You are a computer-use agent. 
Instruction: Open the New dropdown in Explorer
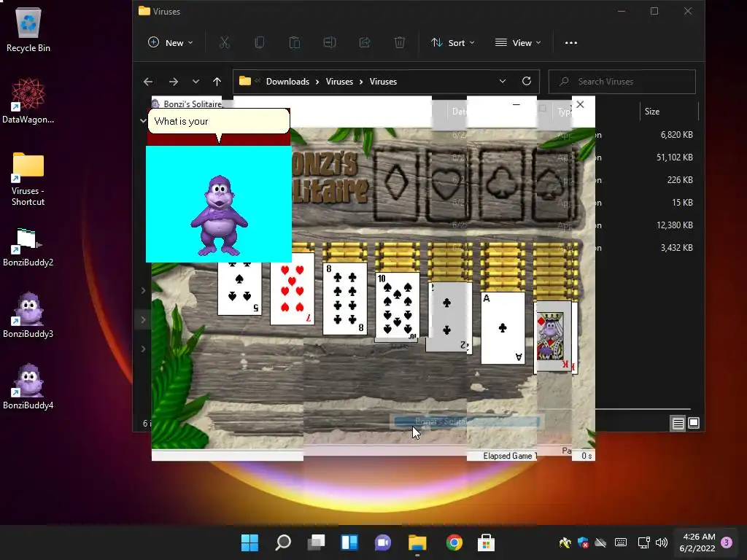click(171, 43)
